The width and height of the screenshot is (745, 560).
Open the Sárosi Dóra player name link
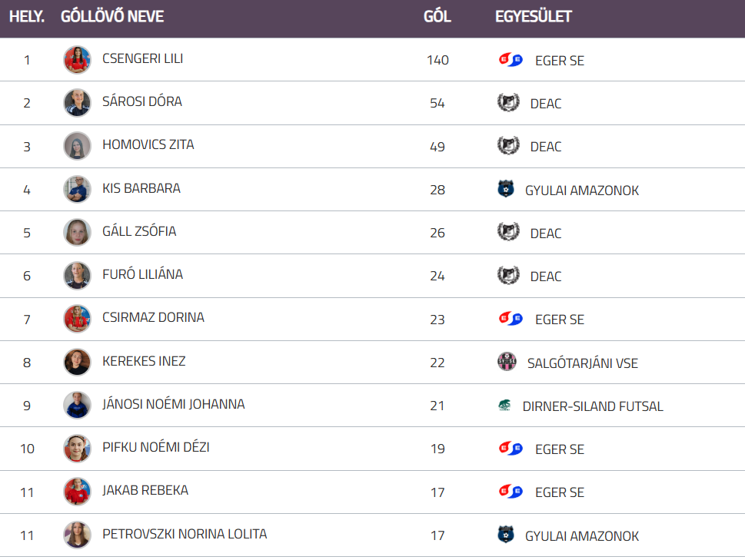tap(141, 101)
